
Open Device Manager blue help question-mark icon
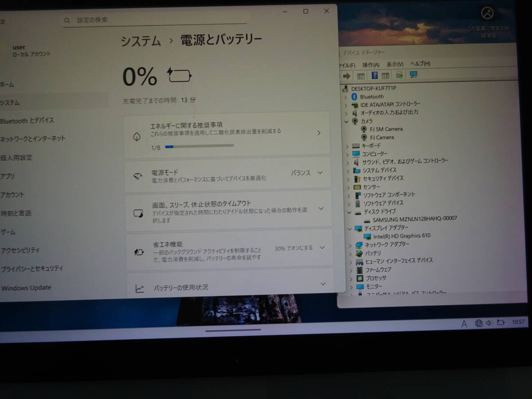point(375,75)
